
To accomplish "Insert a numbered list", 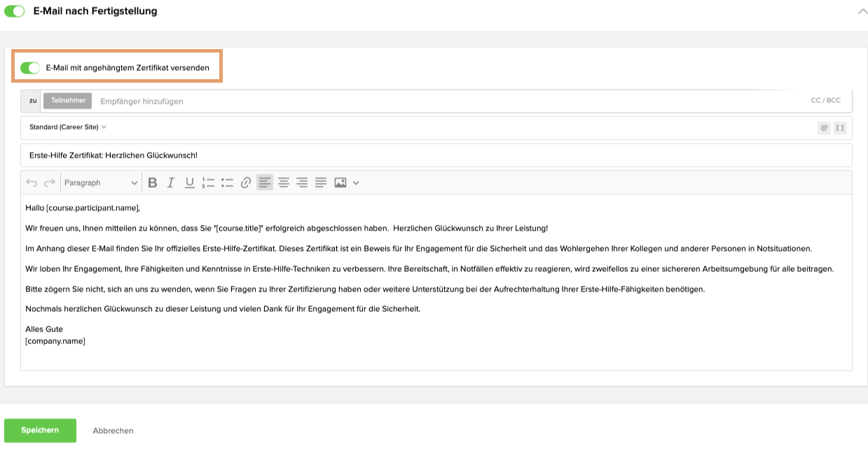I will [x=207, y=182].
